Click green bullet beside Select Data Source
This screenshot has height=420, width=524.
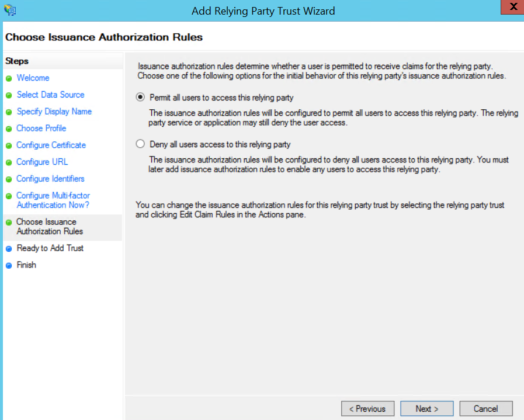point(9,95)
